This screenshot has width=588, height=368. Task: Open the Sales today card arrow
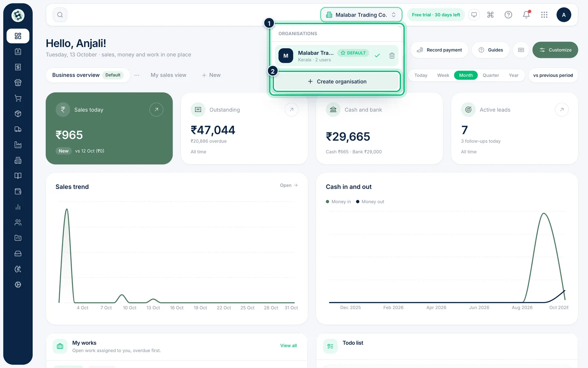tap(156, 109)
